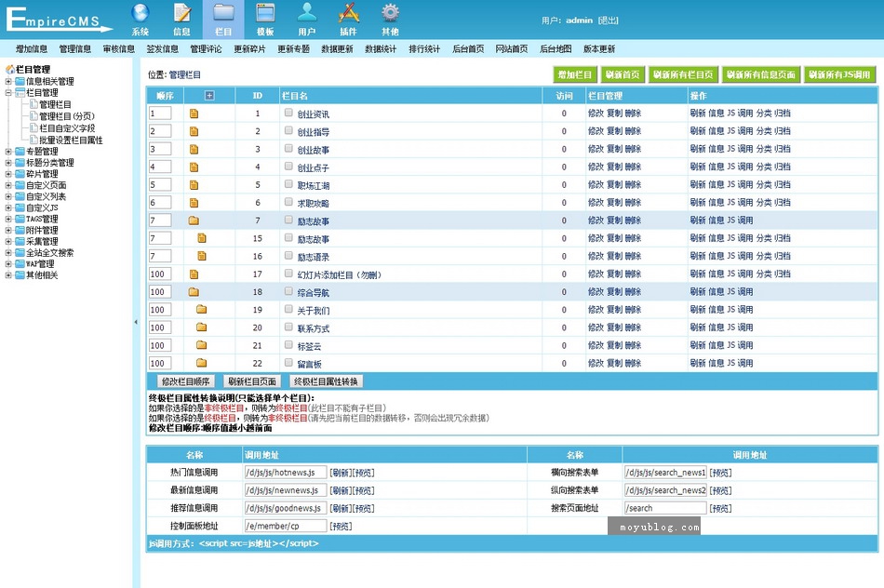Click the folder icon in the 标签云 row

point(201,345)
